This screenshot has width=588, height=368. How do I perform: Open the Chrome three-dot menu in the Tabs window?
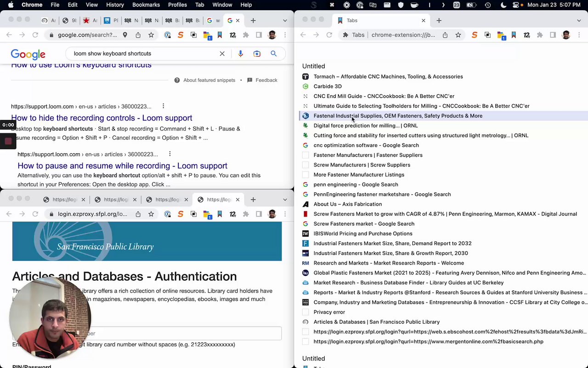coord(579,35)
